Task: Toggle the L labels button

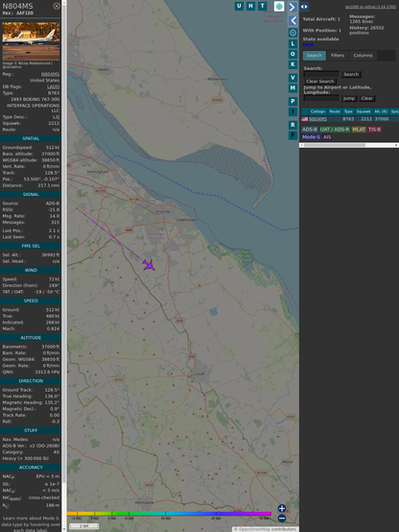Action: click(293, 44)
